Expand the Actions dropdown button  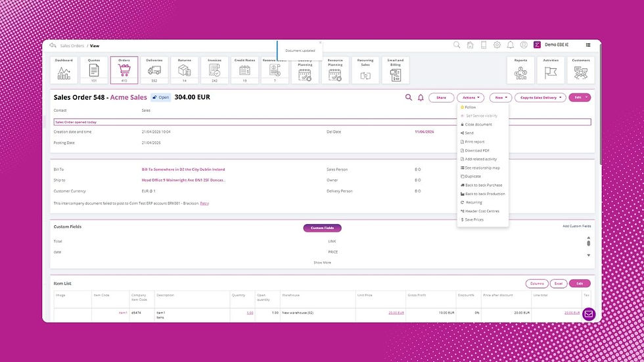click(471, 98)
